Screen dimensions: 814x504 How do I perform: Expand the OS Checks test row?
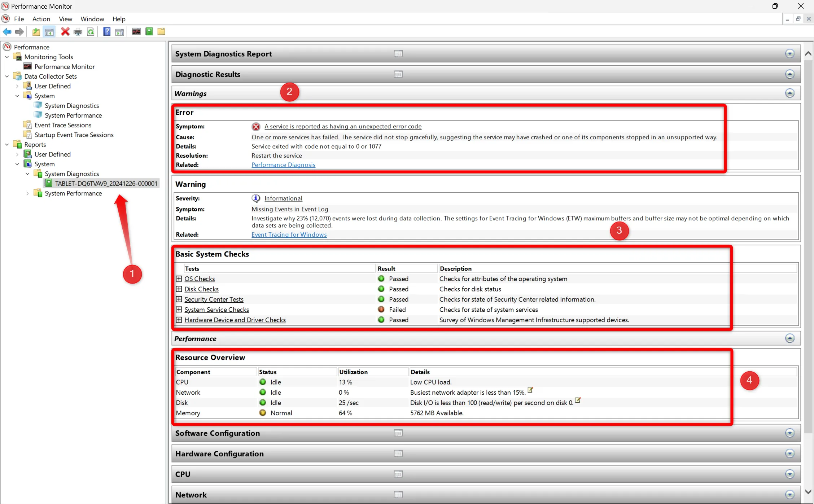tap(179, 279)
